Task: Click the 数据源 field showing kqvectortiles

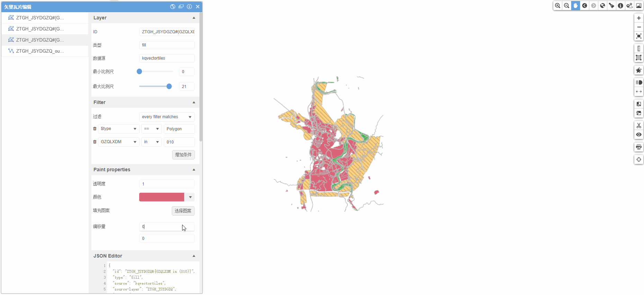Action: coord(167,58)
